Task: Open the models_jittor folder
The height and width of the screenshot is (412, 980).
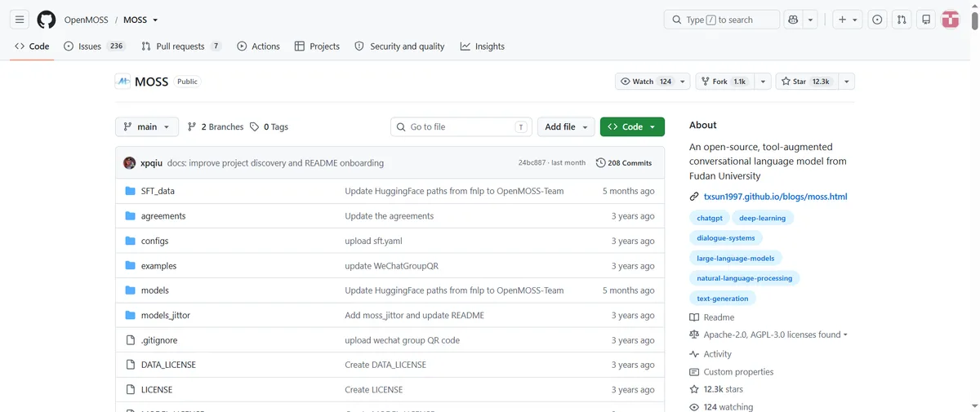Action: click(166, 315)
